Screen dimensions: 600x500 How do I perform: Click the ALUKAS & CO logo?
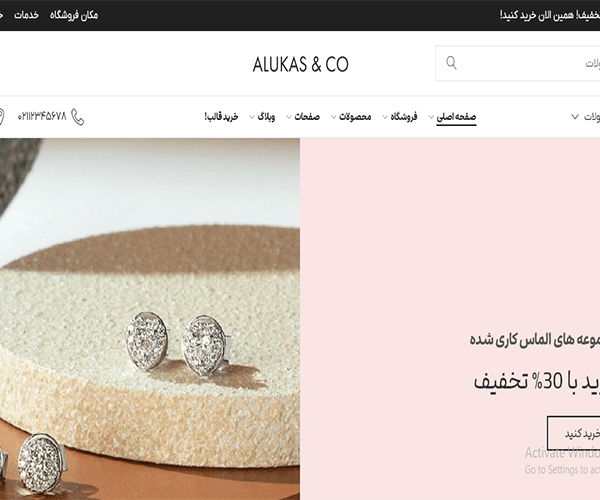point(300,64)
